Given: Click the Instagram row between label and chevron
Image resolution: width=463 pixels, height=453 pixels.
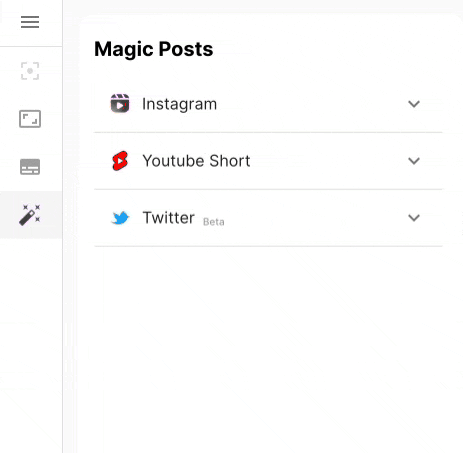Looking at the screenshot, I should tap(312, 104).
